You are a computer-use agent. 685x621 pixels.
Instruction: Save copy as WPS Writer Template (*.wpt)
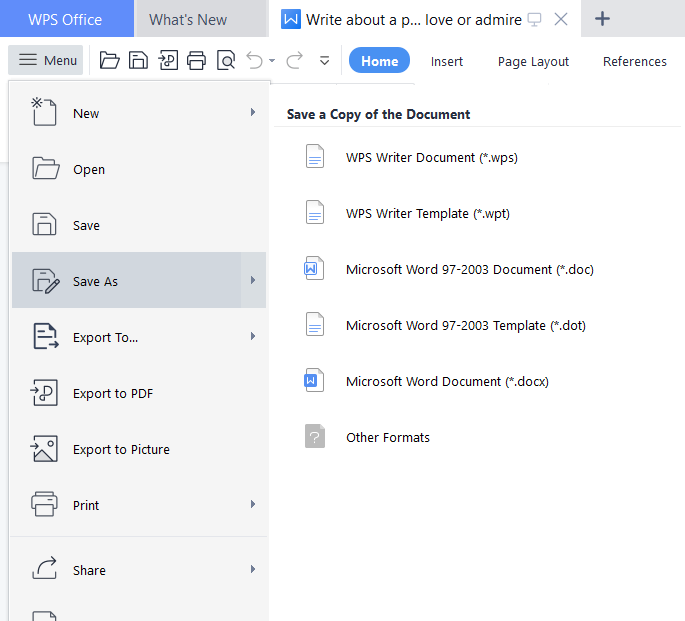427,213
